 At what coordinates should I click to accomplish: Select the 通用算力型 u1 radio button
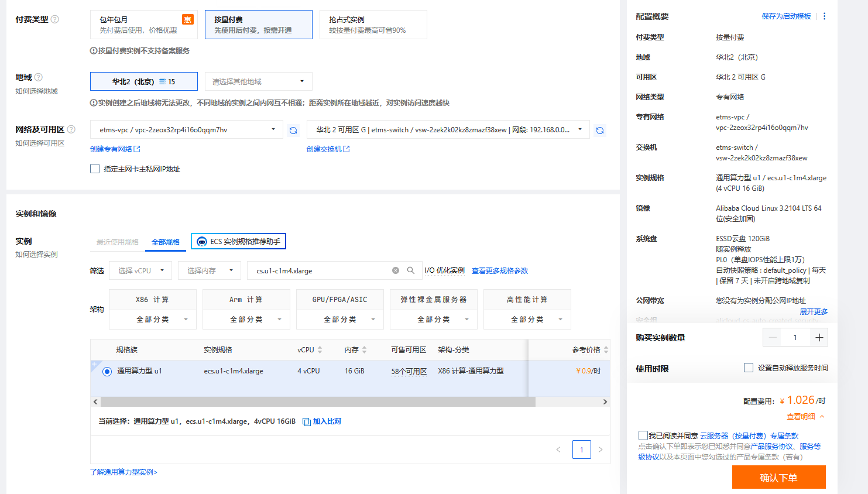click(107, 372)
